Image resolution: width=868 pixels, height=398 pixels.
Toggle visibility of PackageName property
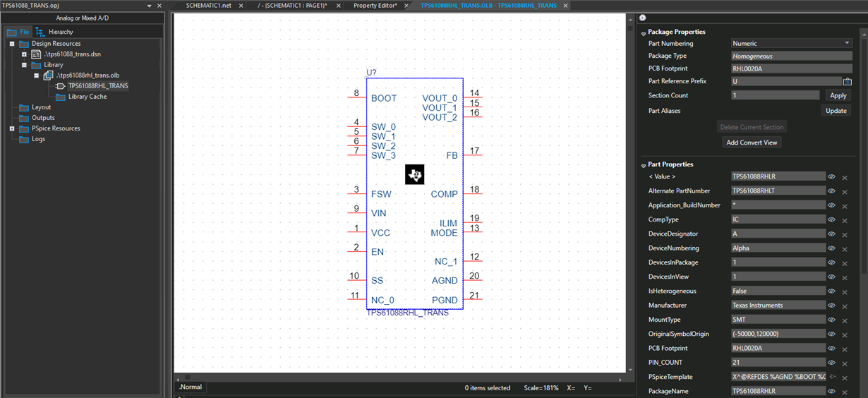[x=832, y=391]
